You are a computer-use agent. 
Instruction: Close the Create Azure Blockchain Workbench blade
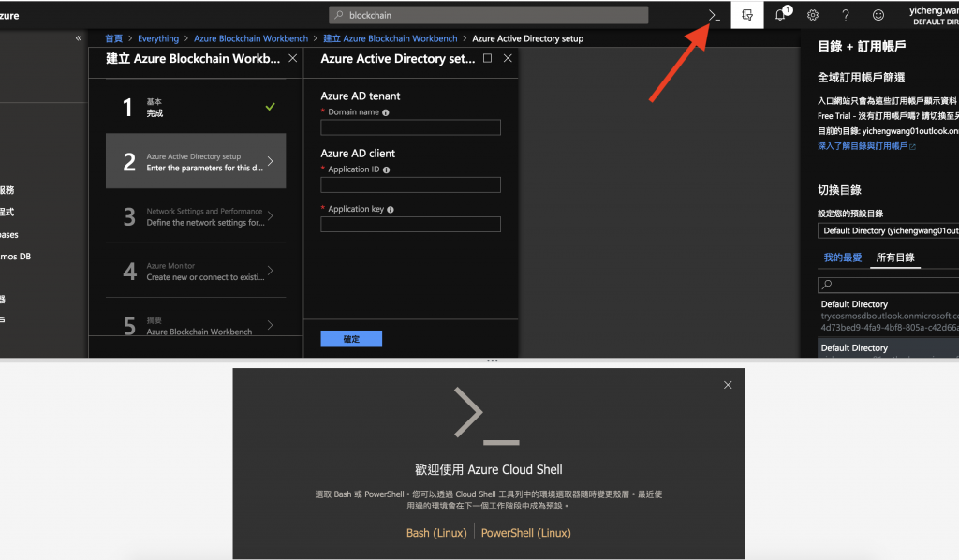[x=293, y=58]
